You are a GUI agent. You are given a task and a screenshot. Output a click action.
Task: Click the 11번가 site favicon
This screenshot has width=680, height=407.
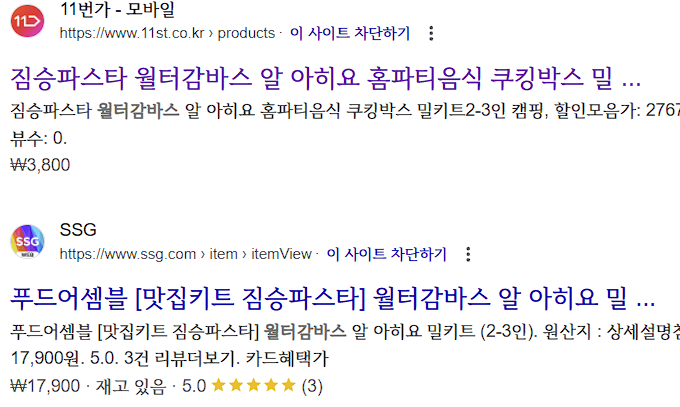28,21
